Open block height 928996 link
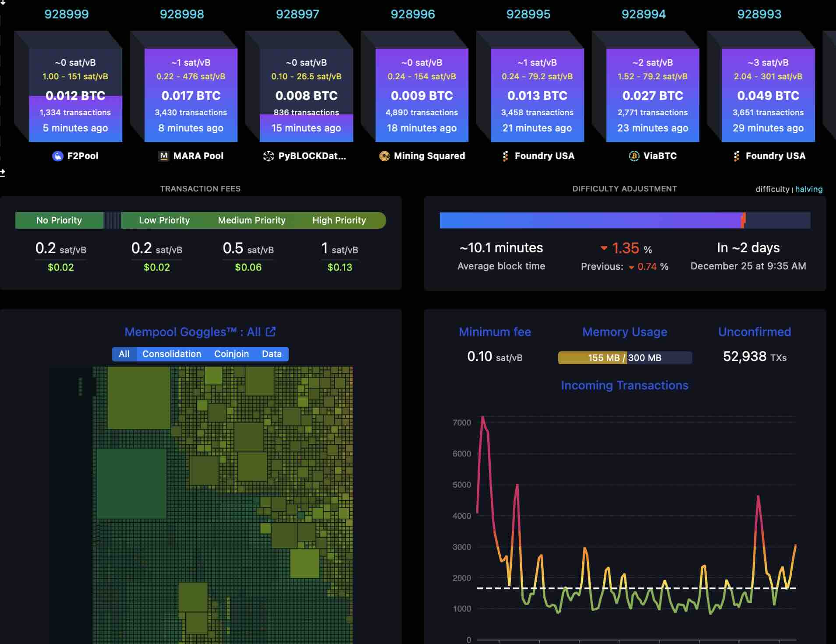The height and width of the screenshot is (644, 836). [x=412, y=14]
